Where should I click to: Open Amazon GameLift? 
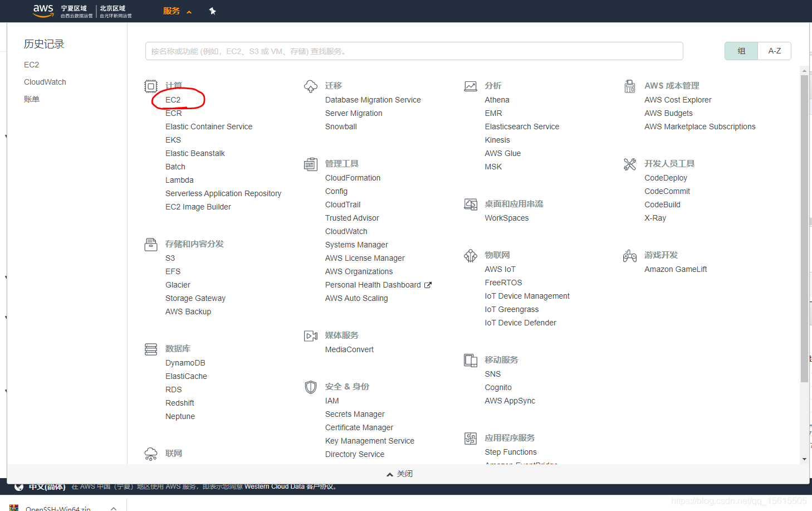[676, 269]
